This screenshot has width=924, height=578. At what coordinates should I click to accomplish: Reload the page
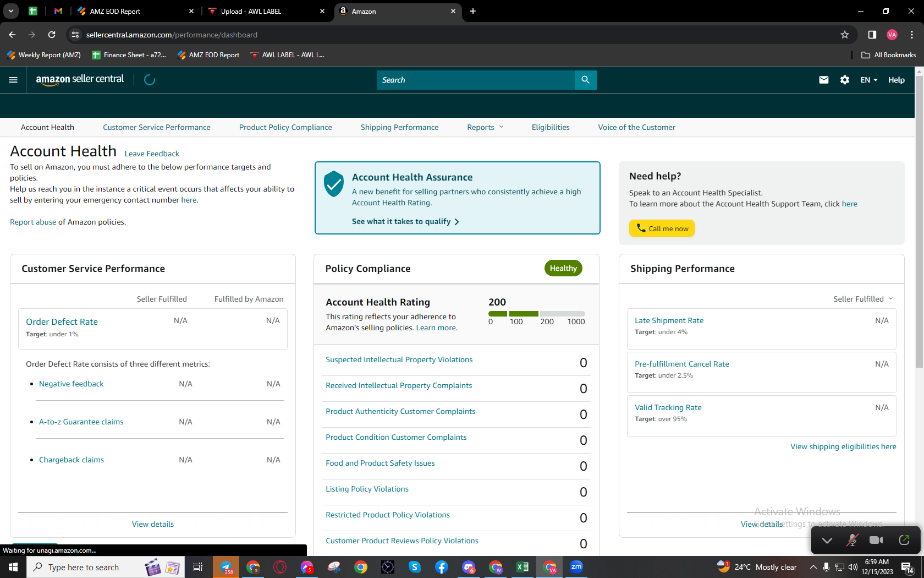pos(52,35)
